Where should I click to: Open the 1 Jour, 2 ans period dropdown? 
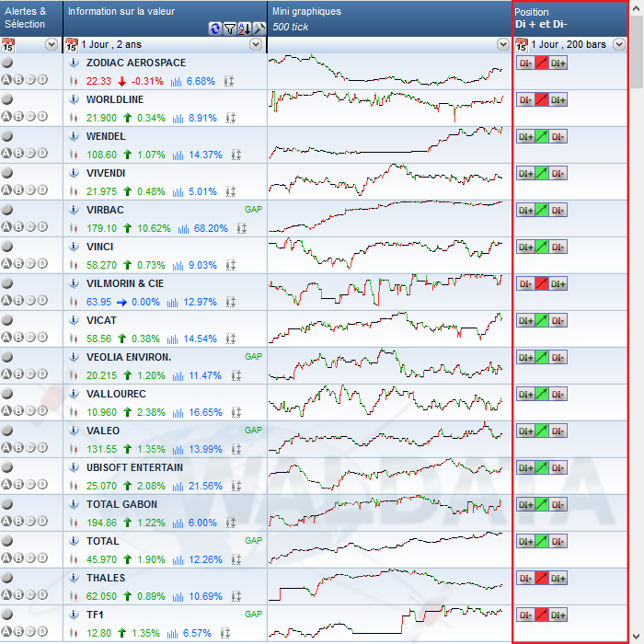pyautogui.click(x=256, y=44)
